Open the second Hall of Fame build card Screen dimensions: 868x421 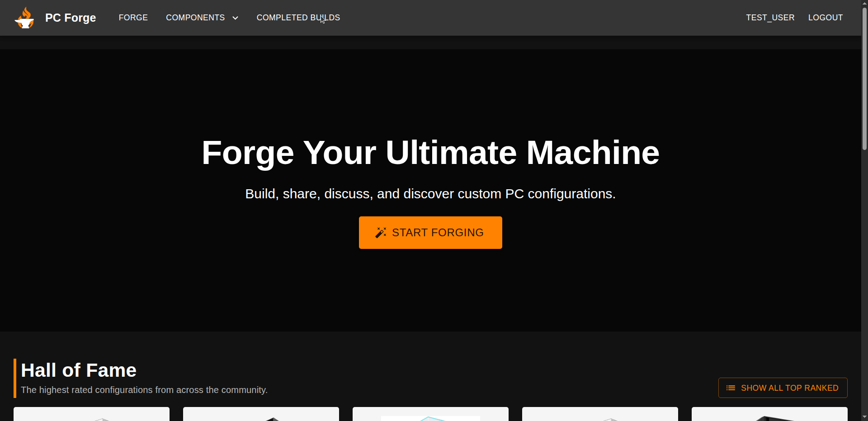[261, 414]
